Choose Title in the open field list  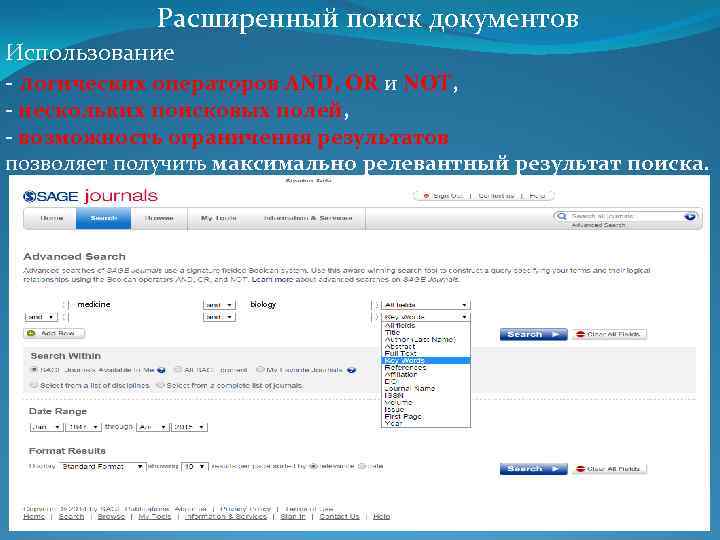426,332
